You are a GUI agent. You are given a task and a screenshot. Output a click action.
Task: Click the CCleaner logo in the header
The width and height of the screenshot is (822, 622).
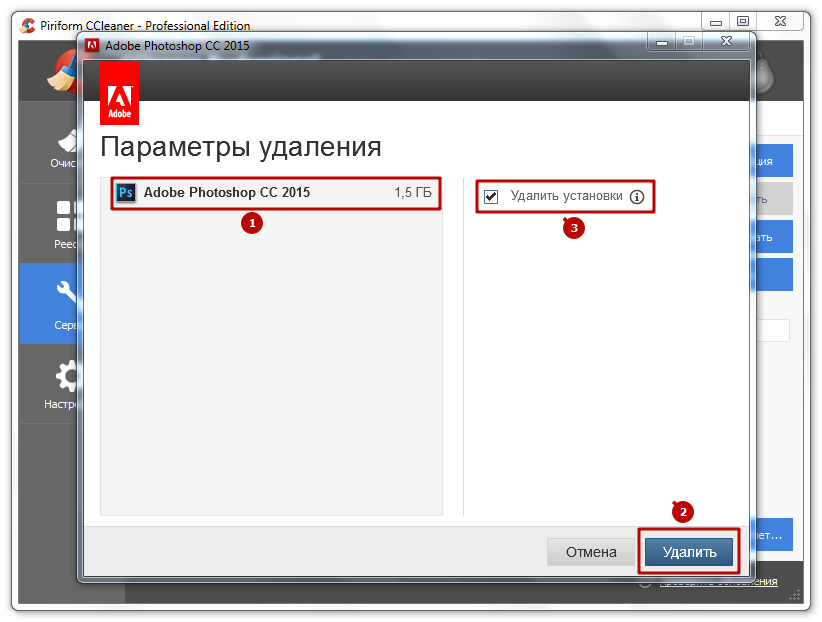coord(63,73)
